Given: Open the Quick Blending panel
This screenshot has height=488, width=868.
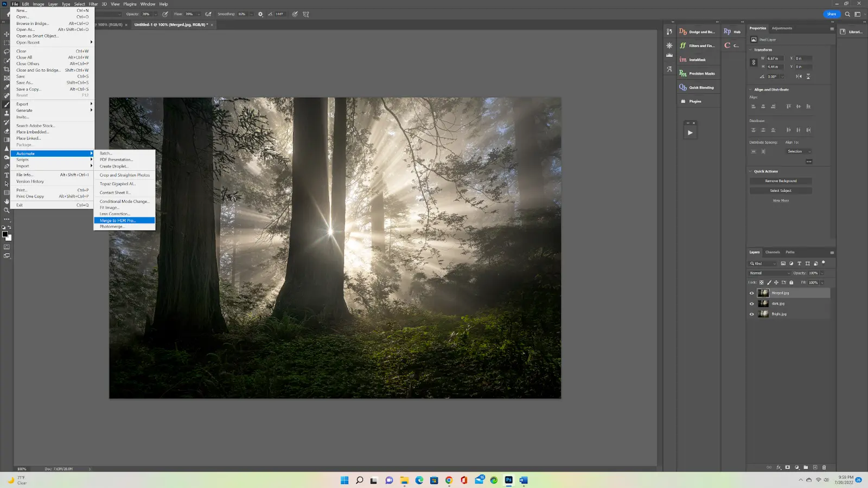Looking at the screenshot, I should click(699, 87).
